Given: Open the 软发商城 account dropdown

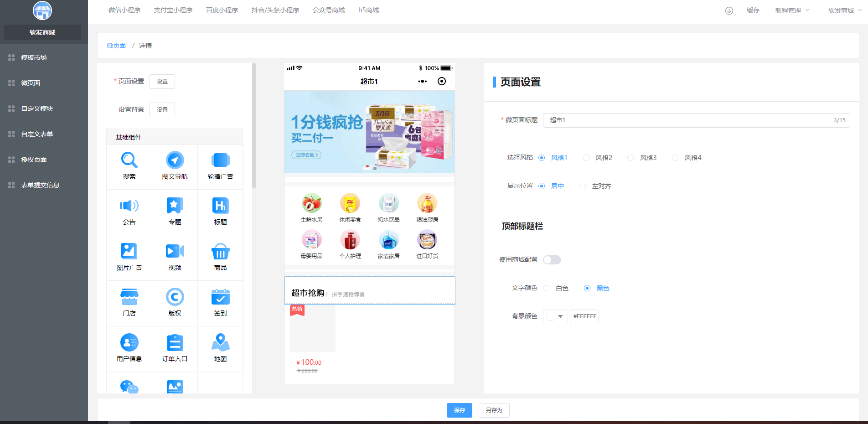Looking at the screenshot, I should [844, 10].
